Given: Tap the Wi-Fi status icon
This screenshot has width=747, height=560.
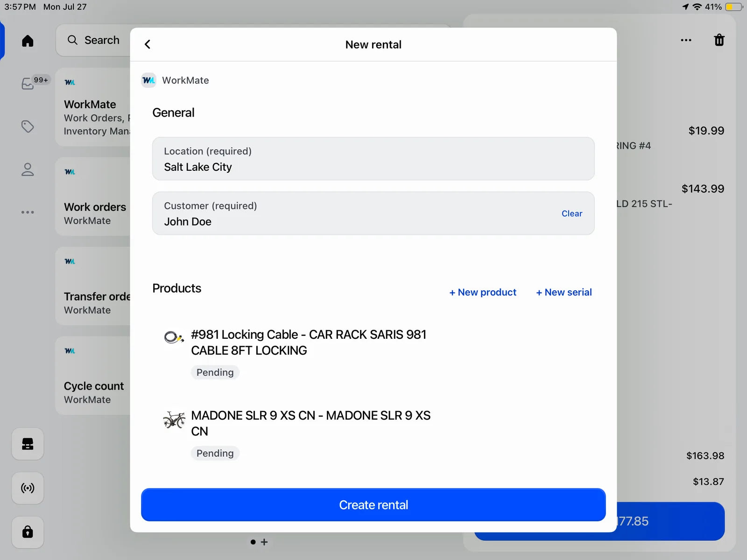Looking at the screenshot, I should click(x=697, y=7).
